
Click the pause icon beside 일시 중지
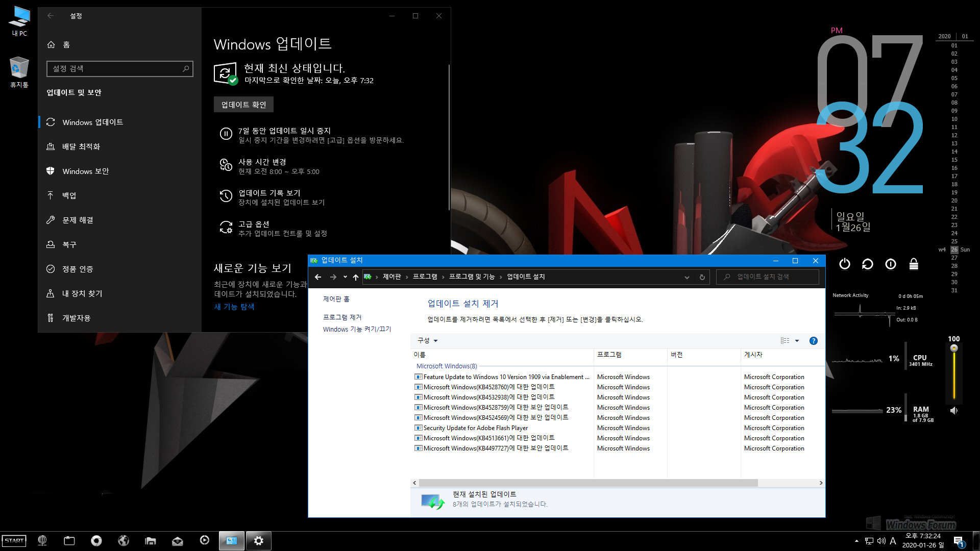(x=226, y=134)
